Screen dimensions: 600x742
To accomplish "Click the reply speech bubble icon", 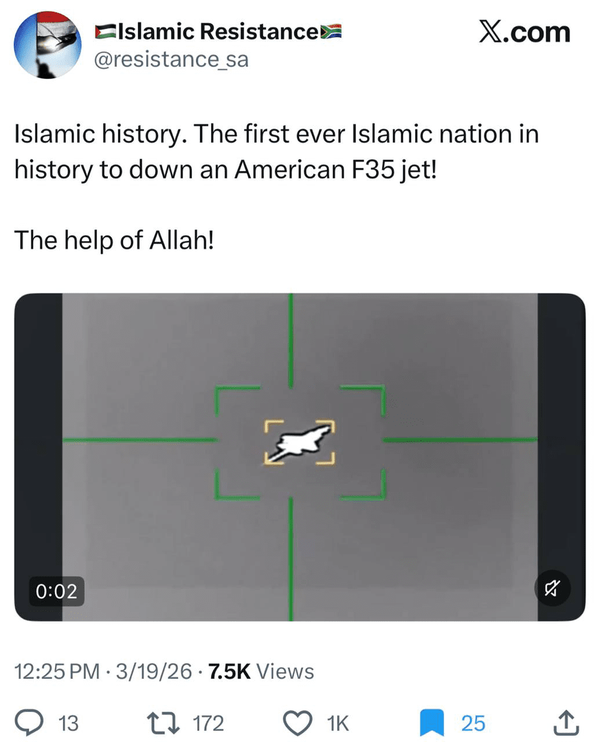I will tap(31, 721).
